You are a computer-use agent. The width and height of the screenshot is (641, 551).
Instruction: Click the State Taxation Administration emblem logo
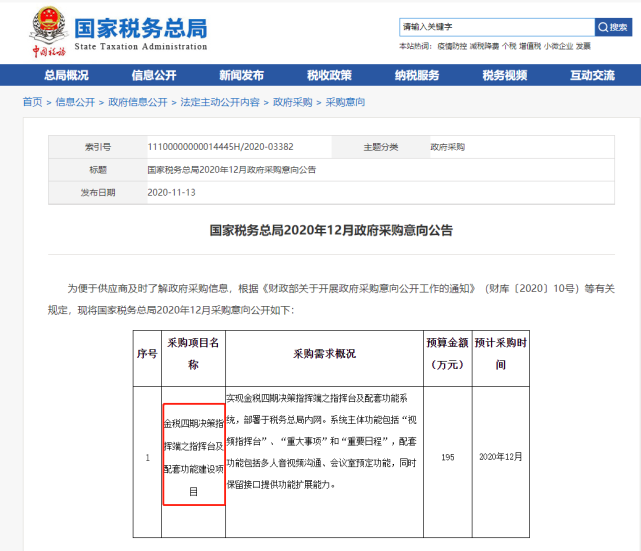coord(49,31)
